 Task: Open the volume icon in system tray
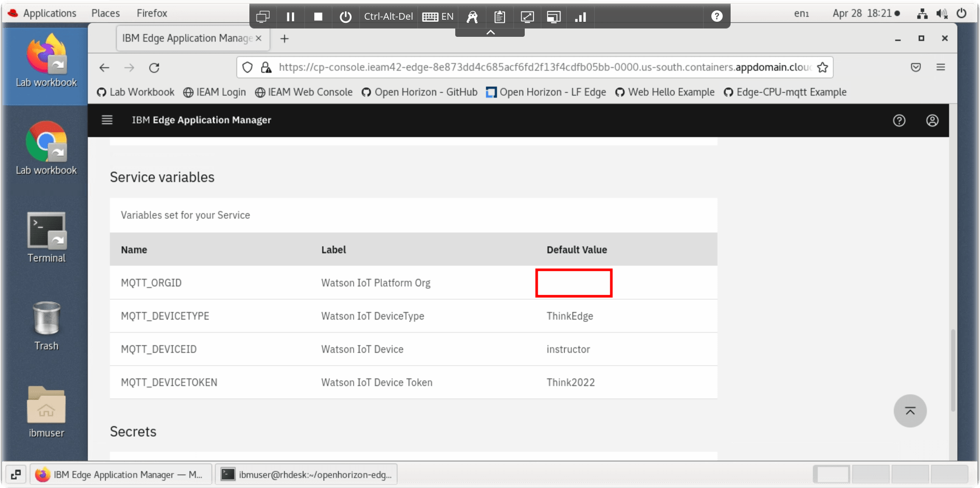click(x=942, y=13)
